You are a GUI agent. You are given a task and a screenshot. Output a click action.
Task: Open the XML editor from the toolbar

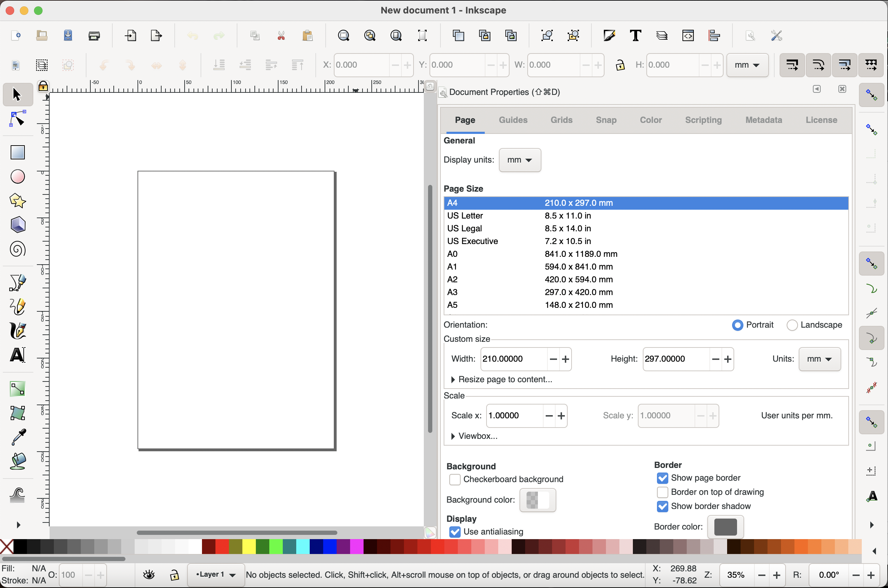coord(688,35)
